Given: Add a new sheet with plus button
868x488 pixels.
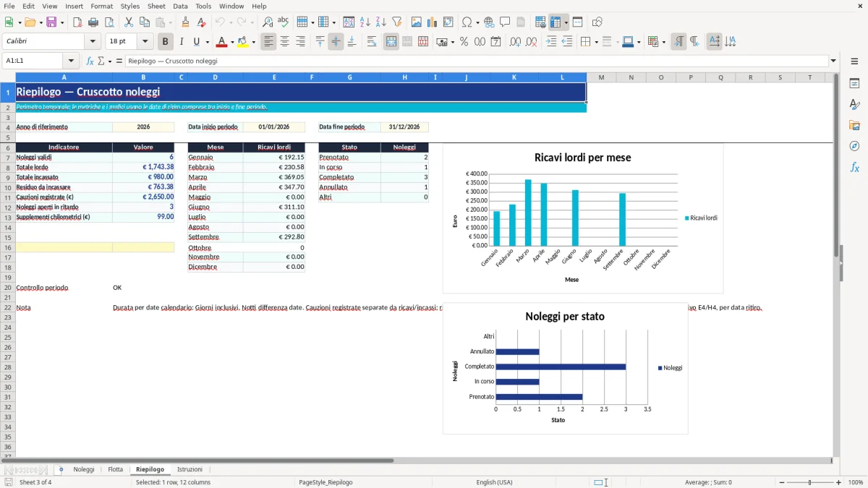Looking at the screenshot, I should tap(61, 469).
